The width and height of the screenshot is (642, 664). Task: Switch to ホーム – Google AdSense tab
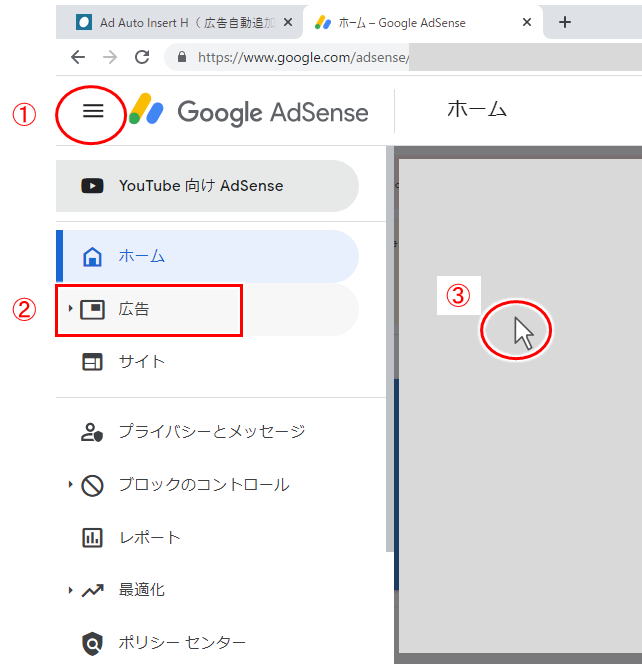coord(423,22)
